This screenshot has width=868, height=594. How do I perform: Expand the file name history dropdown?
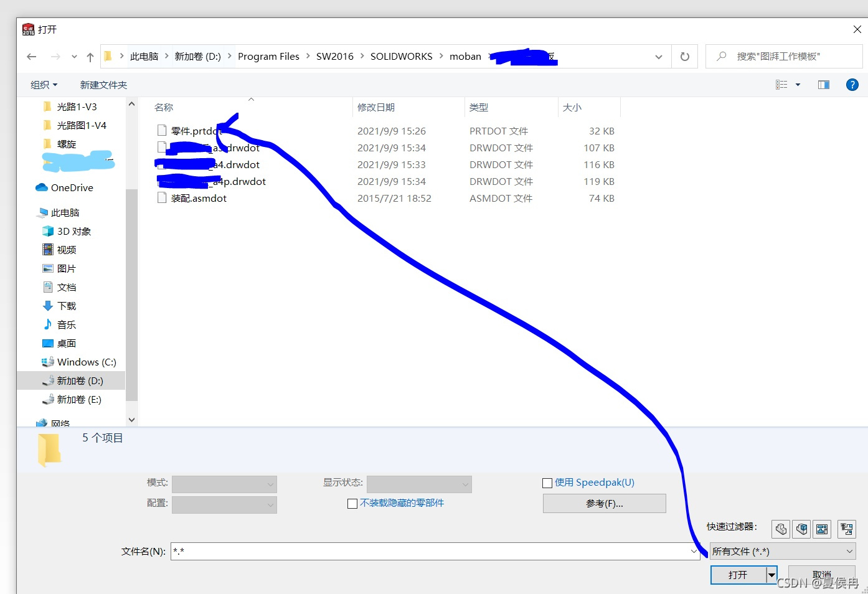tap(694, 551)
